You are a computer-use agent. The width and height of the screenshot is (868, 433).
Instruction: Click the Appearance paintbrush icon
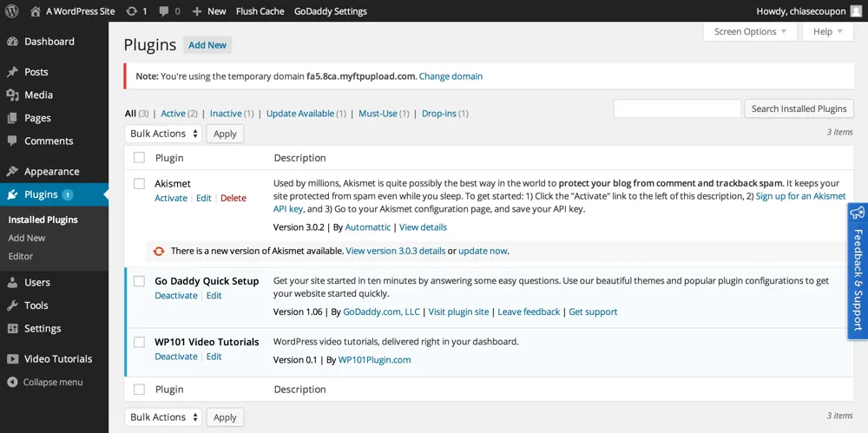(x=12, y=172)
